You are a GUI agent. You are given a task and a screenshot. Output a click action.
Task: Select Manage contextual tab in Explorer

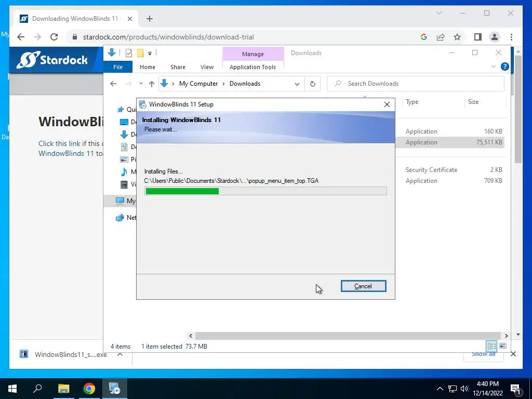253,54
